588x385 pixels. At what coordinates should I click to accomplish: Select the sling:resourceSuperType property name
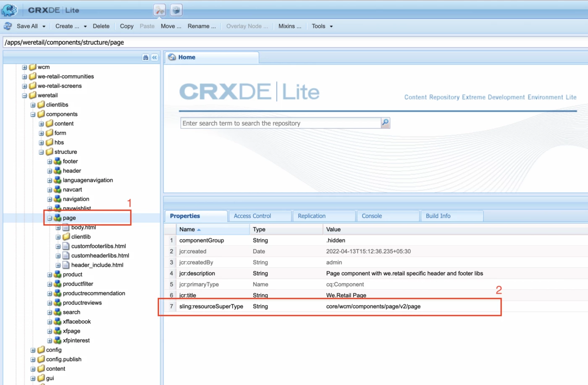211,306
